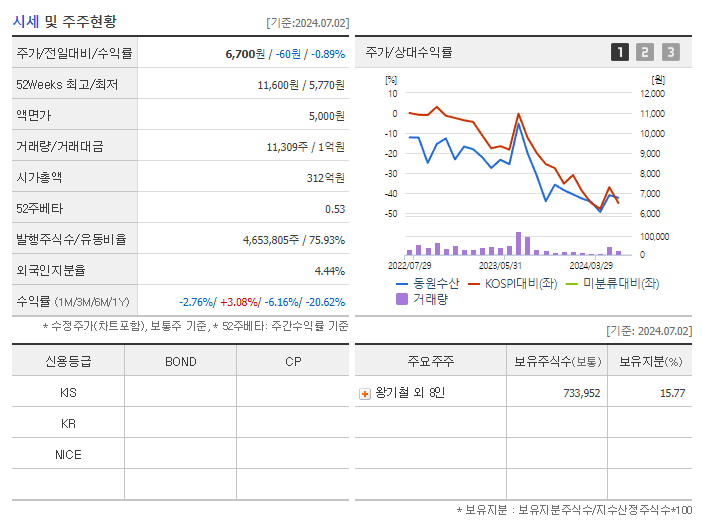Screen dimensions: 702x525
Task: Select the 시세 및 주주현황 heading
Action: [x=64, y=21]
